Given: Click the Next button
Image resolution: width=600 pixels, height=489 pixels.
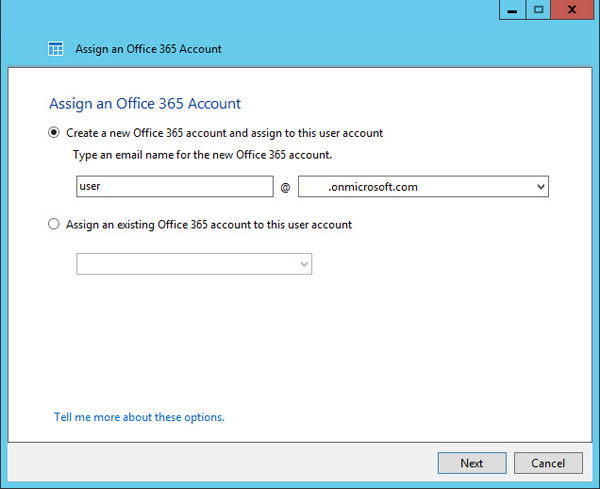Looking at the screenshot, I should tap(472, 463).
